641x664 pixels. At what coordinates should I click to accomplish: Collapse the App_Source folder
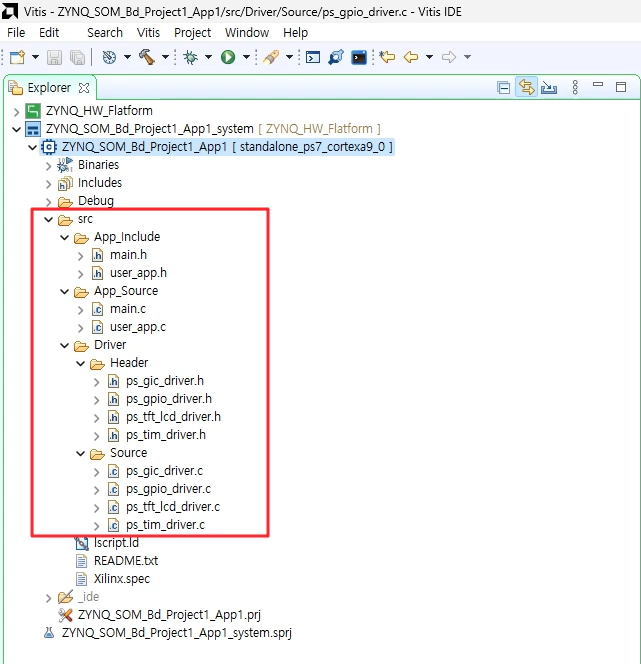click(65, 291)
